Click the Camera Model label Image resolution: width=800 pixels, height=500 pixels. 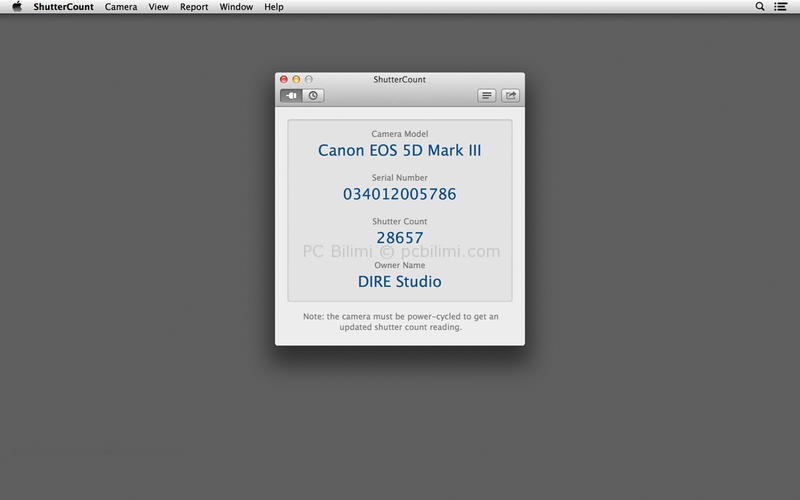point(399,134)
